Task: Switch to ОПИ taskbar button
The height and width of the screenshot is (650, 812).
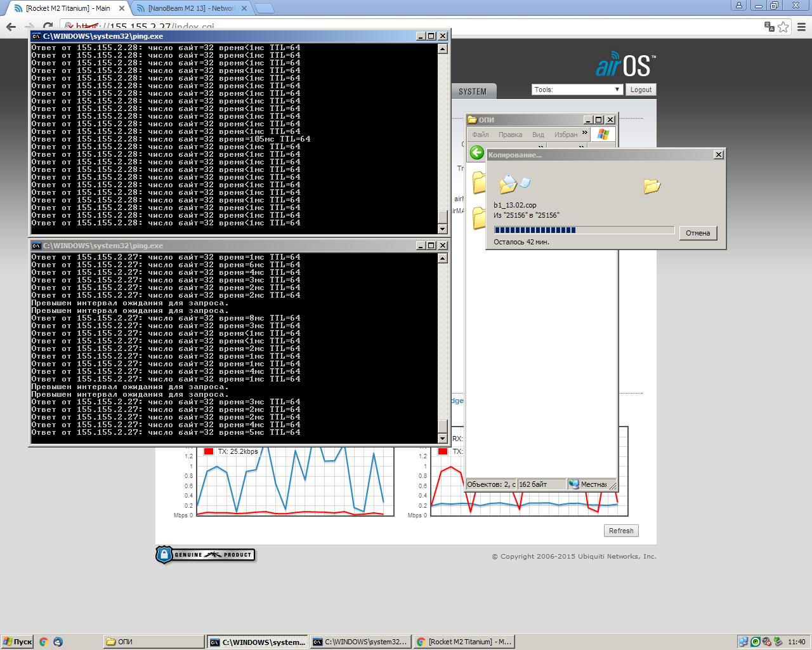Action: click(154, 642)
